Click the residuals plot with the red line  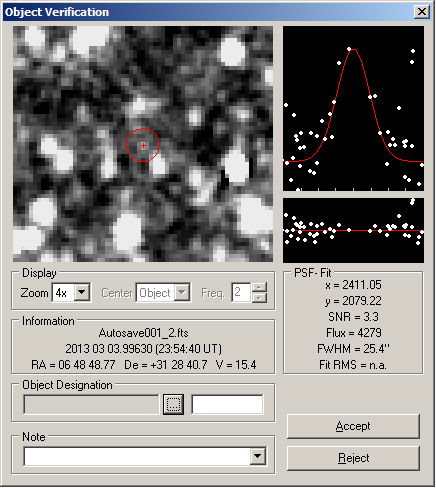click(353, 230)
